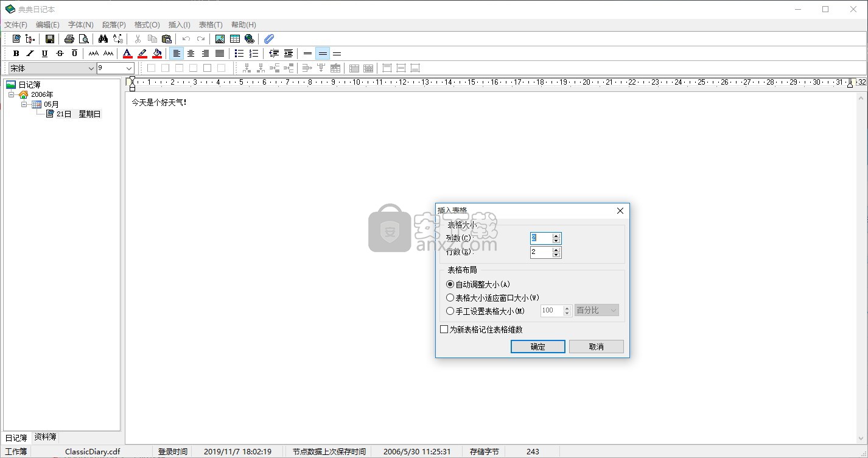Image resolution: width=868 pixels, height=458 pixels.
Task: Open the text highlight color picker
Action: click(142, 54)
